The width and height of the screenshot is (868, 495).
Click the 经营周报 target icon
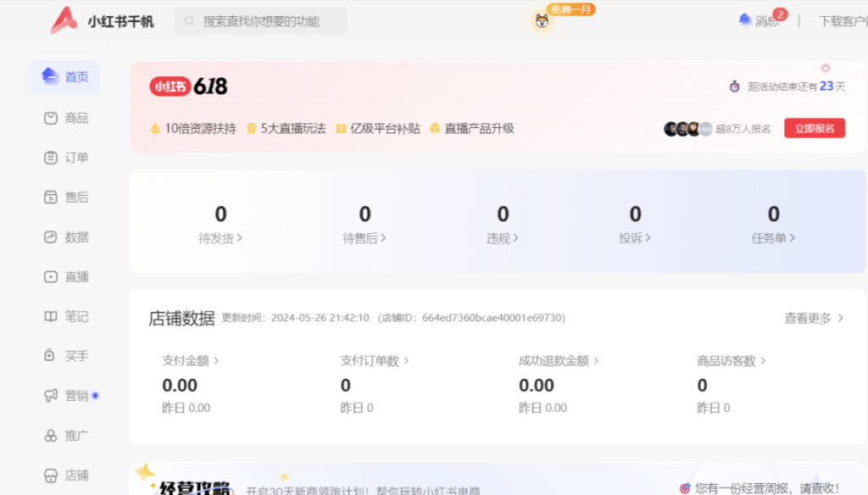(685, 488)
